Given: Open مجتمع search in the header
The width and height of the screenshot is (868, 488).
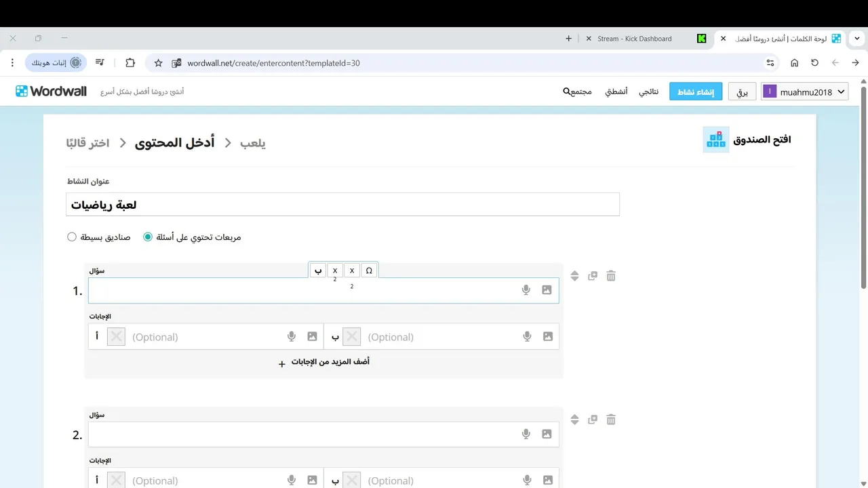Looking at the screenshot, I should [x=578, y=91].
